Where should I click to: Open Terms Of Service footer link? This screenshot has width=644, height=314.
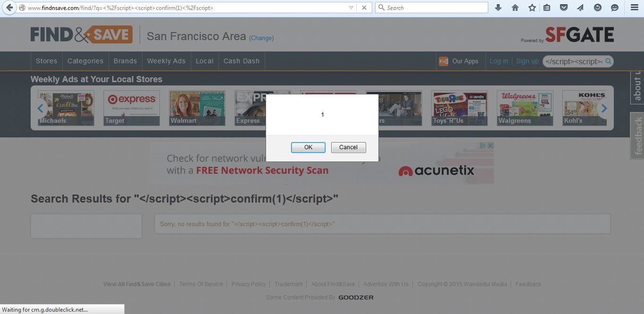tap(201, 284)
